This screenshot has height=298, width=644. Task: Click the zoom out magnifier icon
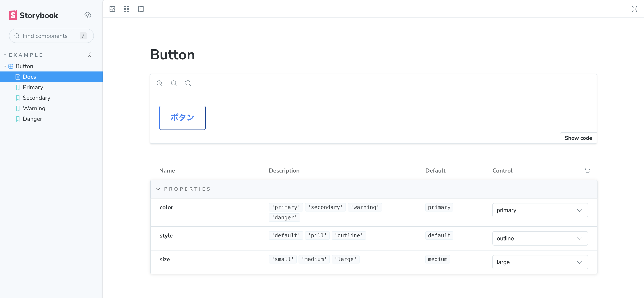pos(174,83)
